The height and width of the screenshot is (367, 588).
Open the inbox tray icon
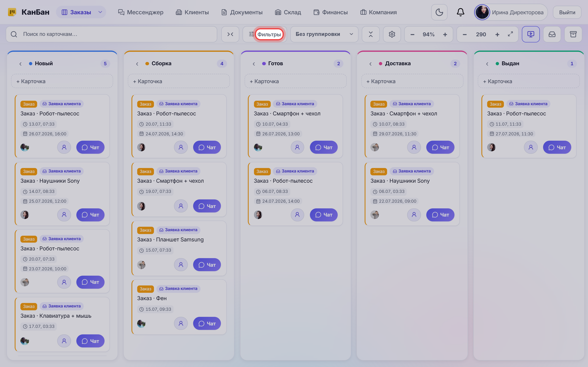[x=552, y=34]
